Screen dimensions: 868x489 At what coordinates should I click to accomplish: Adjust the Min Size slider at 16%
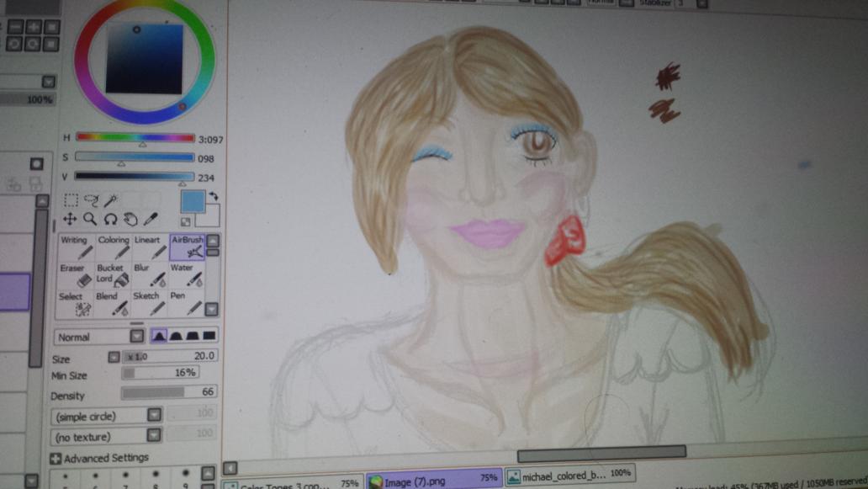161,373
